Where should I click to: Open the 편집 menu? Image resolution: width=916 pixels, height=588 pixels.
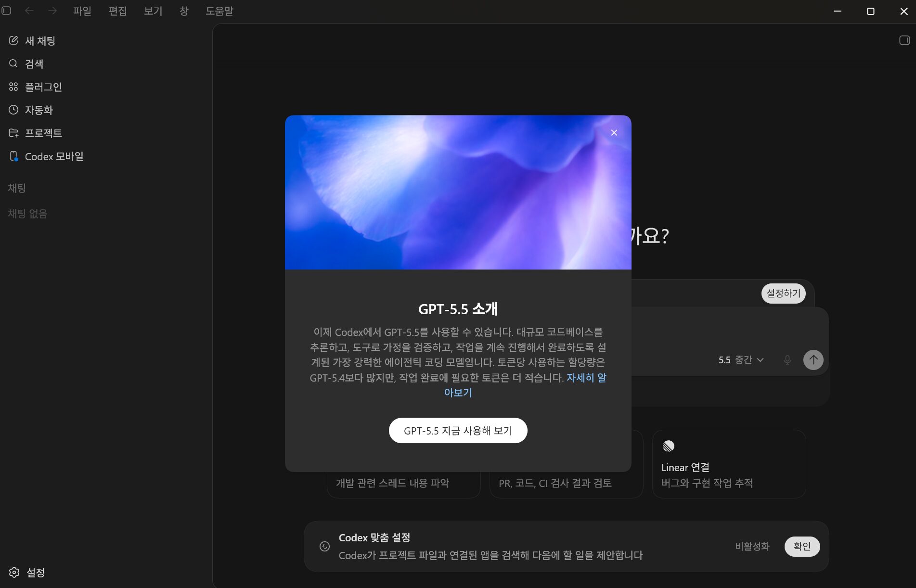(x=118, y=11)
